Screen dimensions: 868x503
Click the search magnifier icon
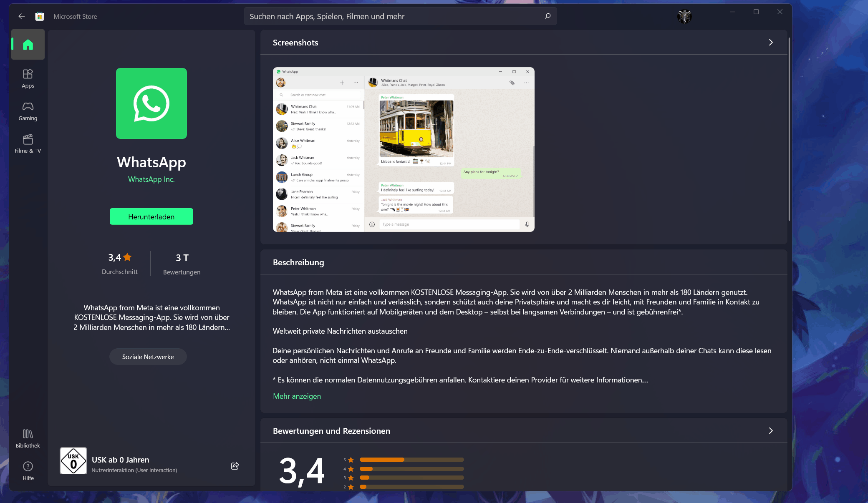pyautogui.click(x=548, y=16)
